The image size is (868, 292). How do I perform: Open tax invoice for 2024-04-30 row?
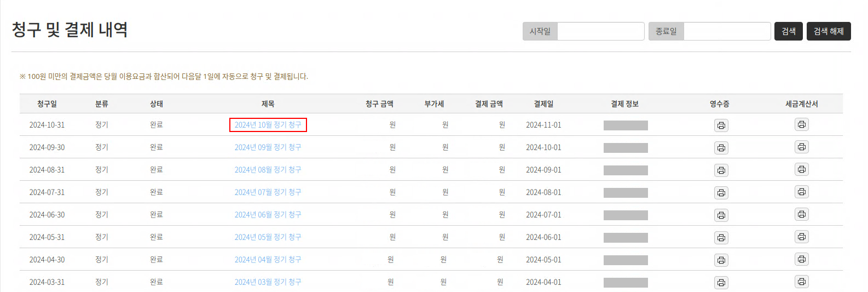801,259
